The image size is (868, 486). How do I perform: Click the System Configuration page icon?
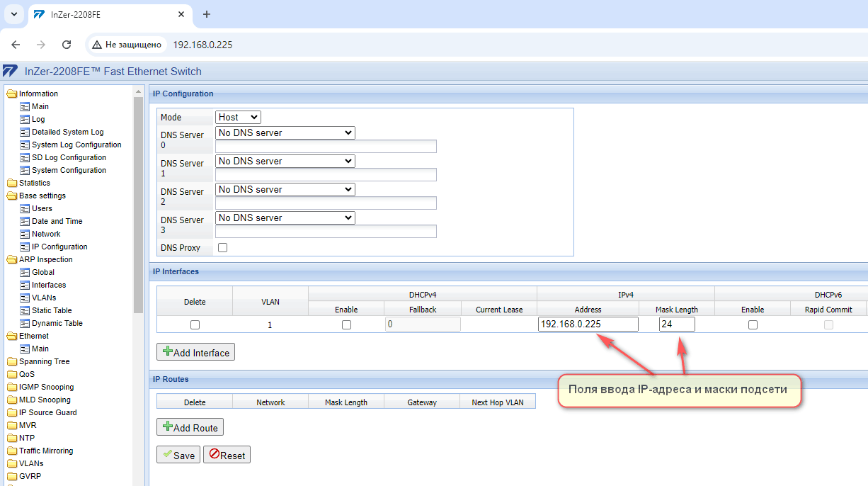point(25,170)
